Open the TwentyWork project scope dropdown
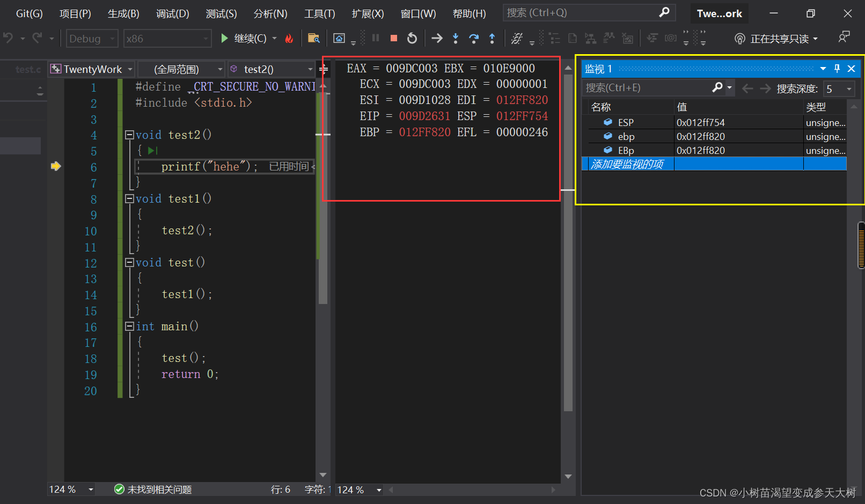 click(91, 69)
